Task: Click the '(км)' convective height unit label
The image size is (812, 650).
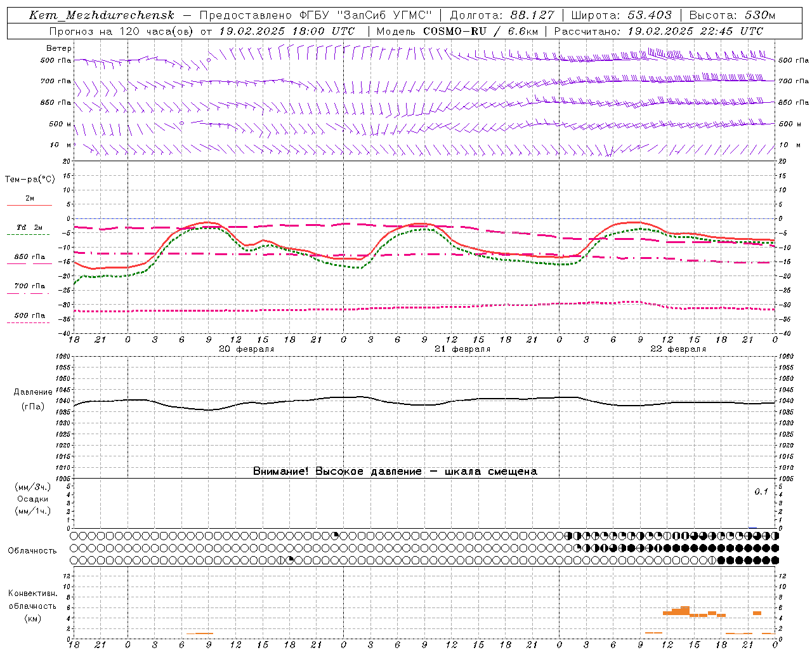Action: 32,618
